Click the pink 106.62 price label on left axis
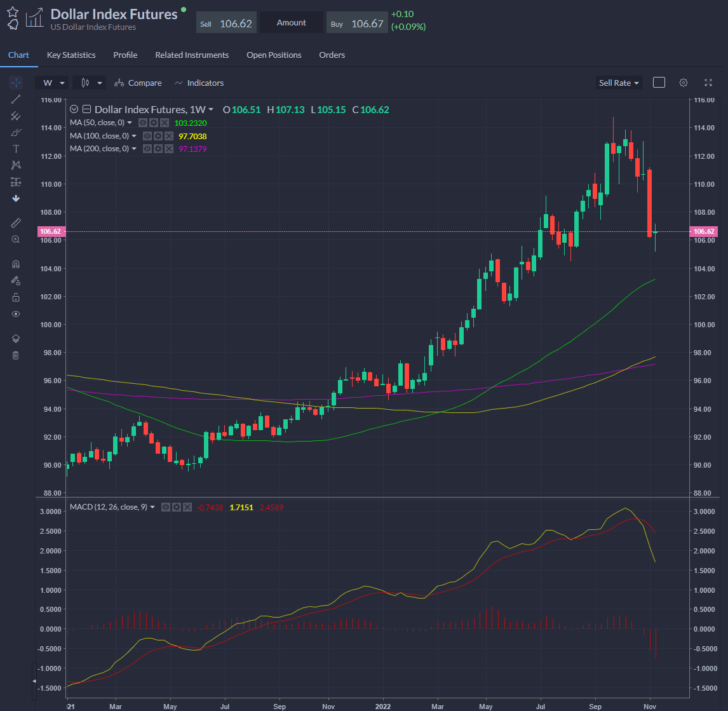 pos(51,231)
